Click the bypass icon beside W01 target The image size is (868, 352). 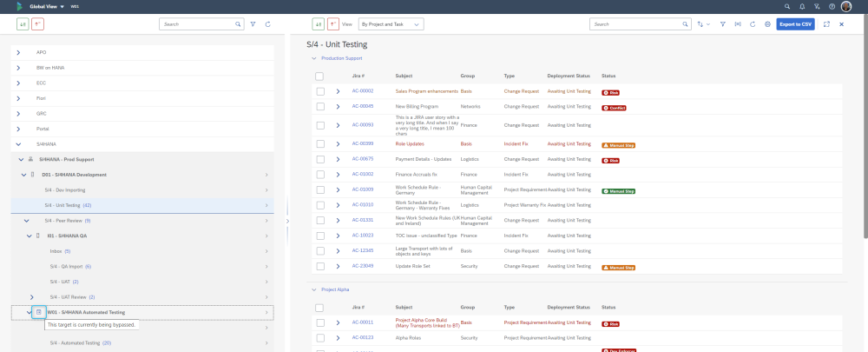[38, 312]
